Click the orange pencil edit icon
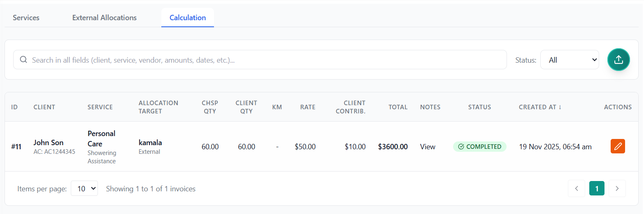 617,146
